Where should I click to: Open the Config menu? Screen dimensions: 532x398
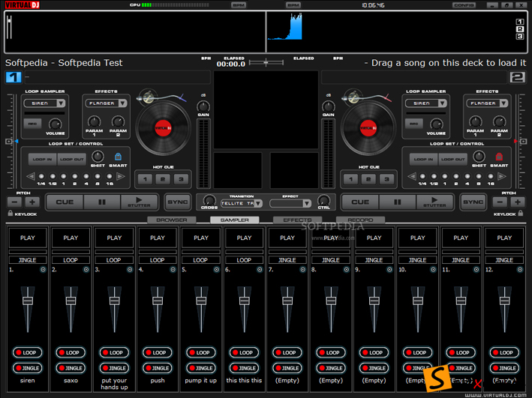click(x=464, y=5)
